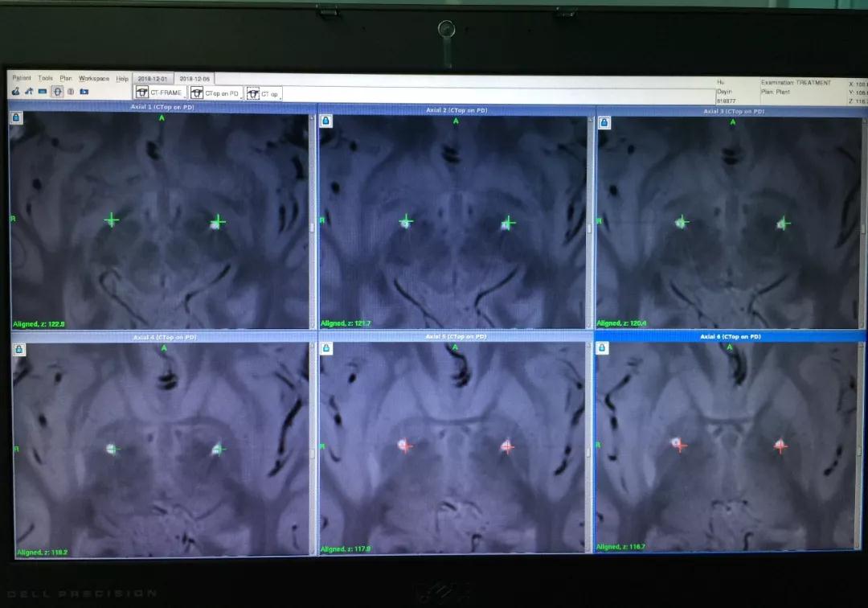Click the first icon in the toolbar row
The height and width of the screenshot is (608, 868).
point(16,92)
